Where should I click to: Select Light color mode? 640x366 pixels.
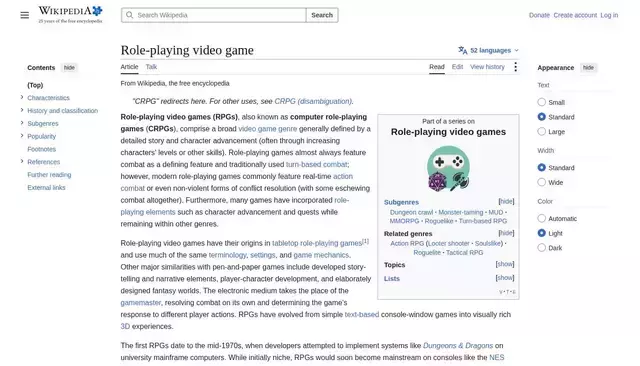pyautogui.click(x=542, y=233)
